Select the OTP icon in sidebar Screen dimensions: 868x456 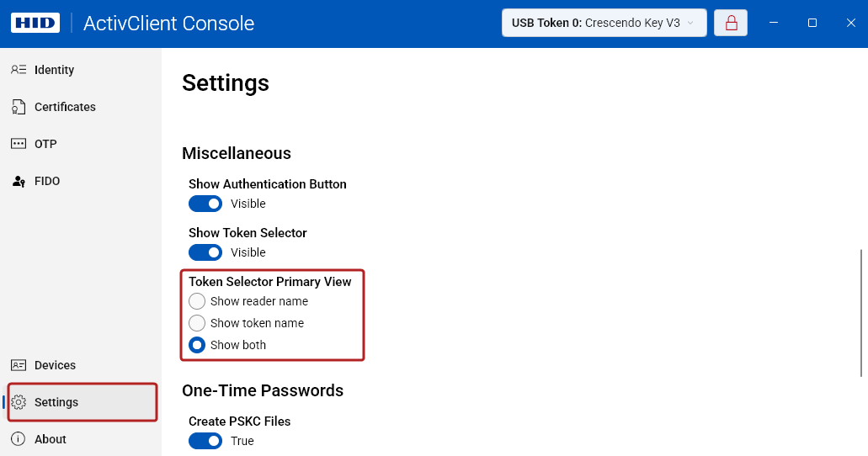(x=19, y=144)
